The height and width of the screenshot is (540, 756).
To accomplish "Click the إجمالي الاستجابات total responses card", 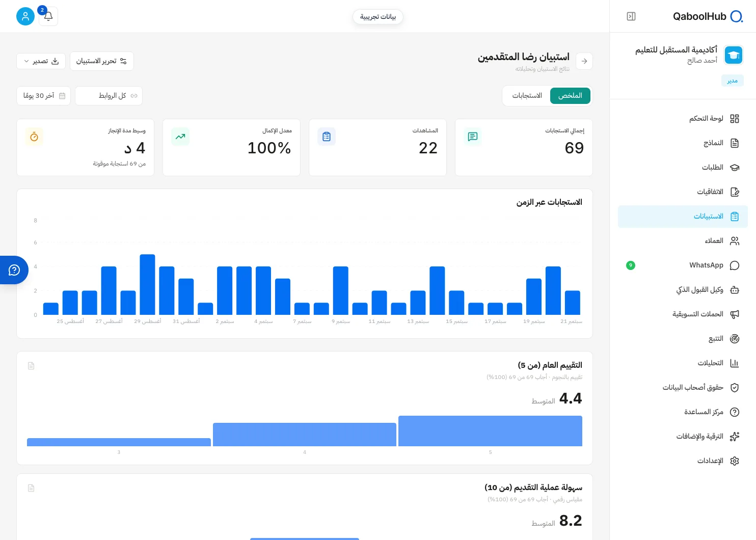I will pyautogui.click(x=524, y=148).
